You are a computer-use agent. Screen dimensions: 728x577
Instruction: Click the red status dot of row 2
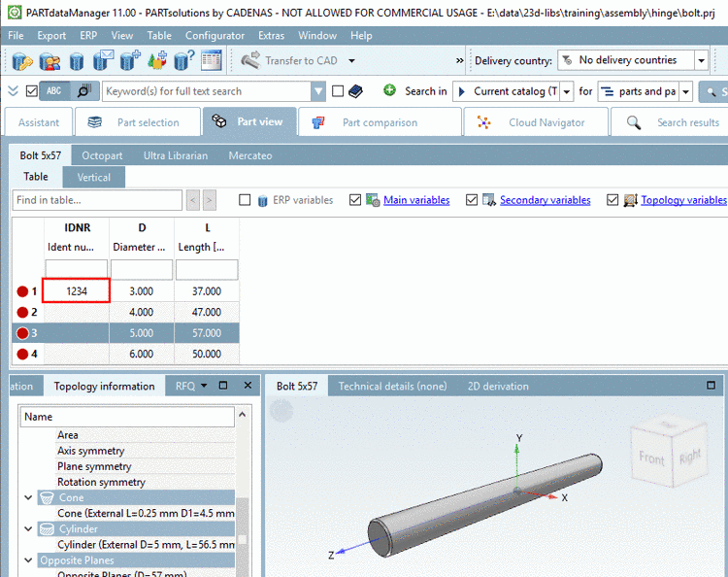coord(22,312)
